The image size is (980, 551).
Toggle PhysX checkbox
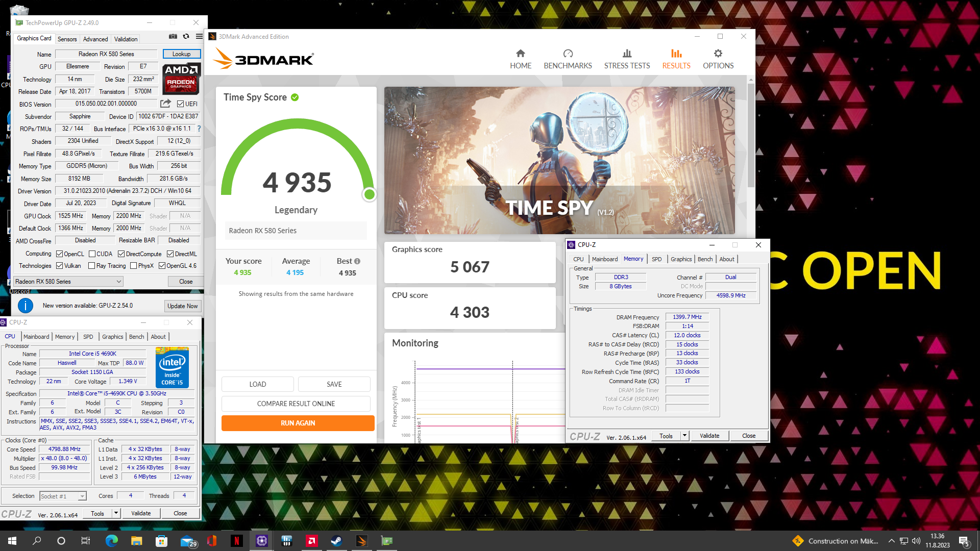(x=134, y=266)
